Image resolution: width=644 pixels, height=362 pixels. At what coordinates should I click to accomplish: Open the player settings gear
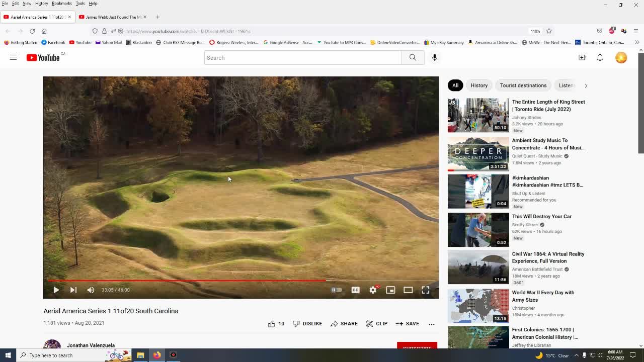click(x=373, y=290)
